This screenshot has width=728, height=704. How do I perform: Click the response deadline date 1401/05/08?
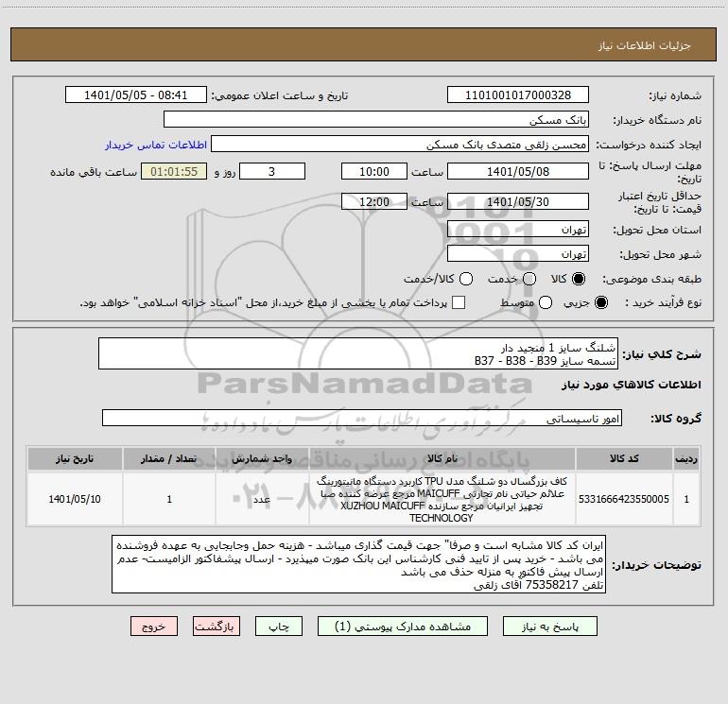click(518, 171)
